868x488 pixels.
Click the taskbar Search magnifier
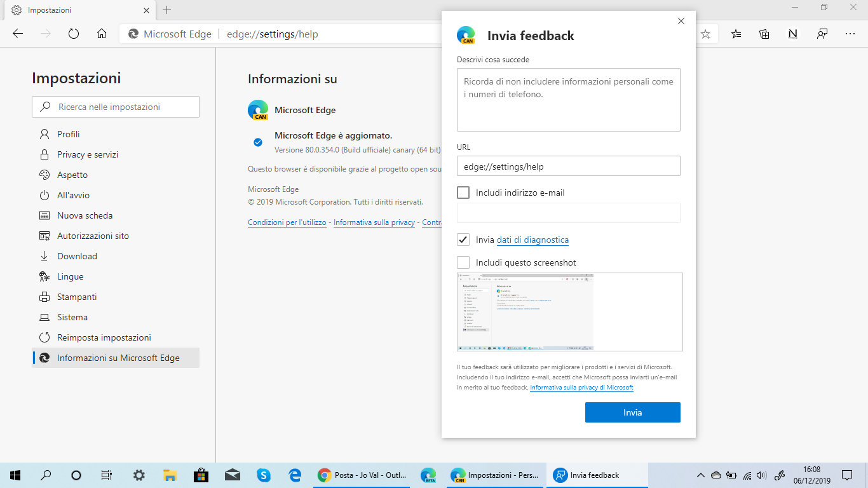(x=46, y=475)
